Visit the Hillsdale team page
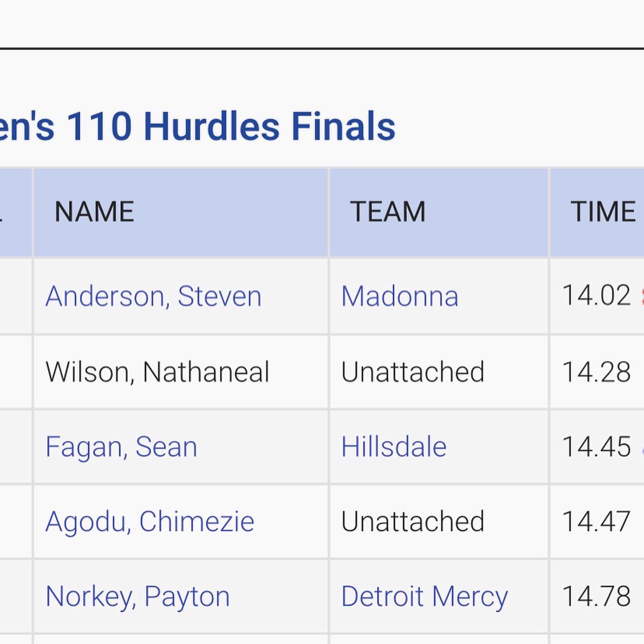 pyautogui.click(x=394, y=447)
